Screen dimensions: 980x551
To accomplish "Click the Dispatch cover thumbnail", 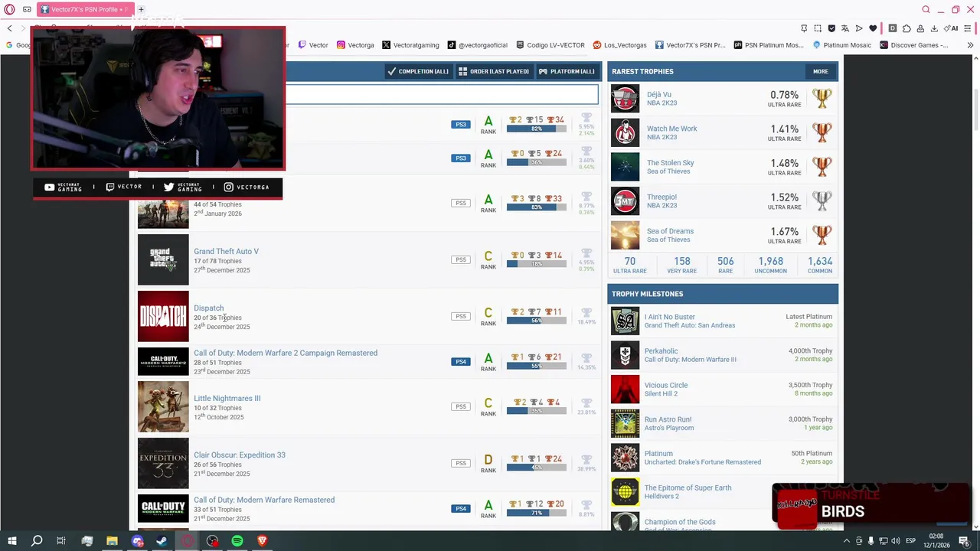I will (163, 316).
